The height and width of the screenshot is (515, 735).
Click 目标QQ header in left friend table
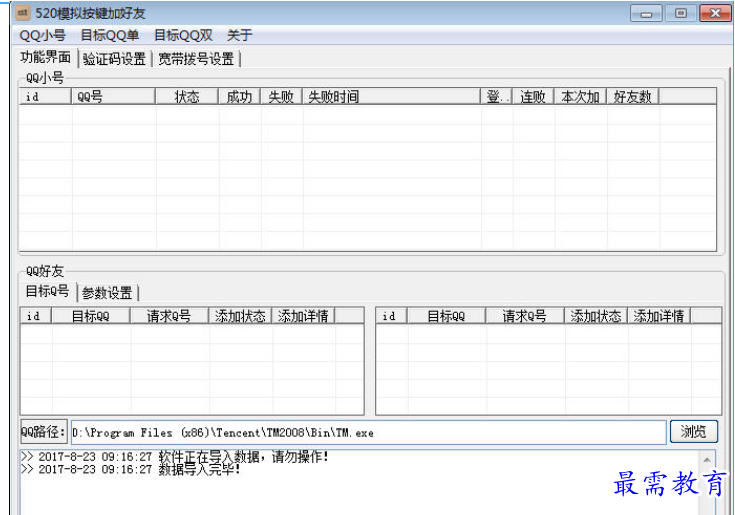pos(91,316)
